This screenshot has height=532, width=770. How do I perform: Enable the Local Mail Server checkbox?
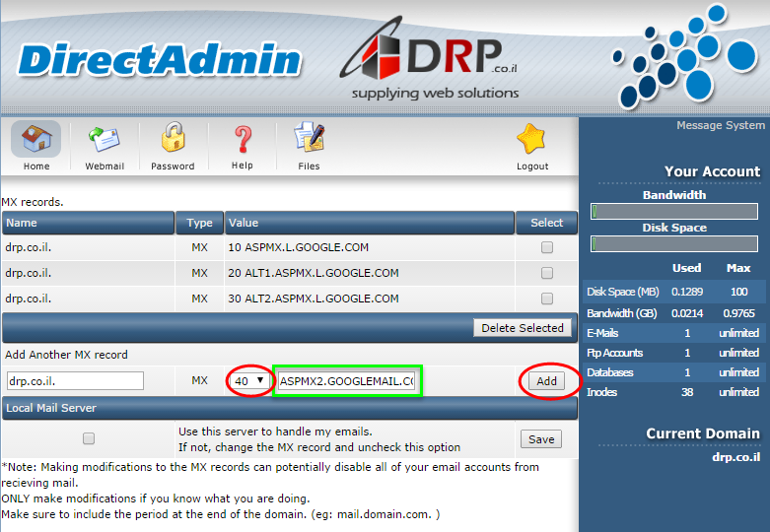89,438
